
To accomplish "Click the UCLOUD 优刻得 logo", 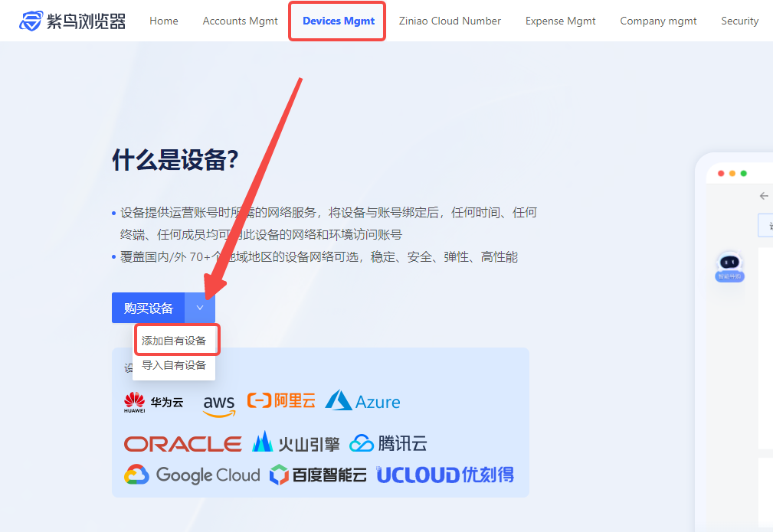I will click(x=445, y=475).
